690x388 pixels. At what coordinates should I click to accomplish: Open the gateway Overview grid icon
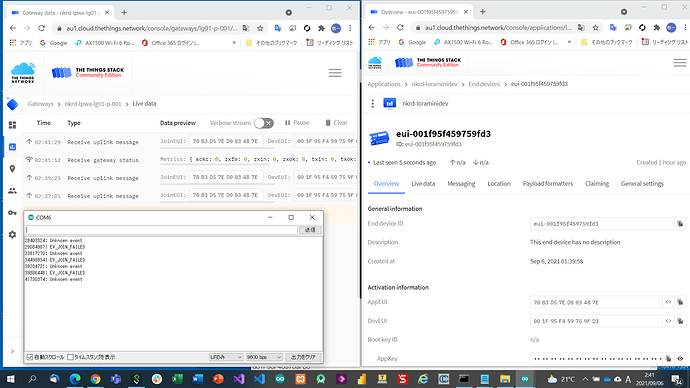[x=12, y=125]
